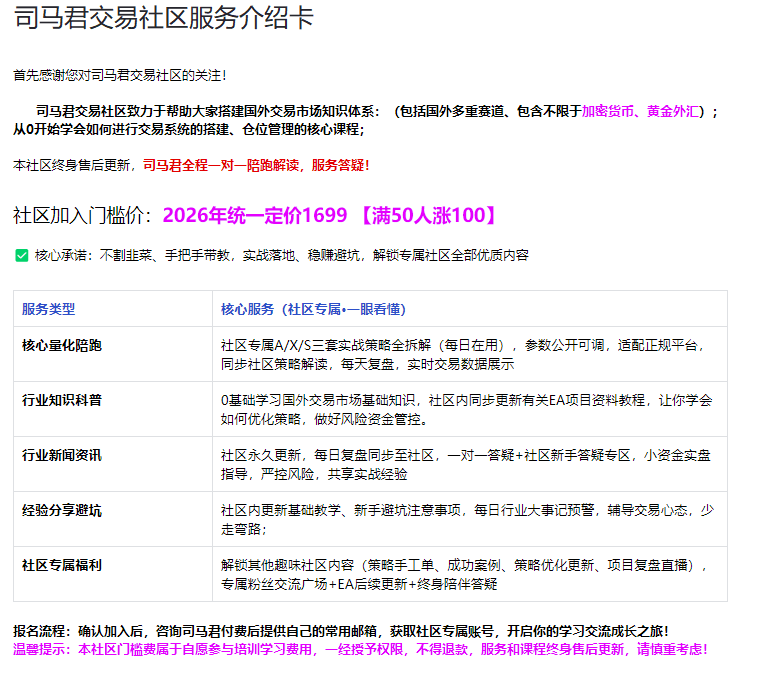Select the 经验分享避坑 row label
This screenshot has width=774, height=679.
[62, 510]
